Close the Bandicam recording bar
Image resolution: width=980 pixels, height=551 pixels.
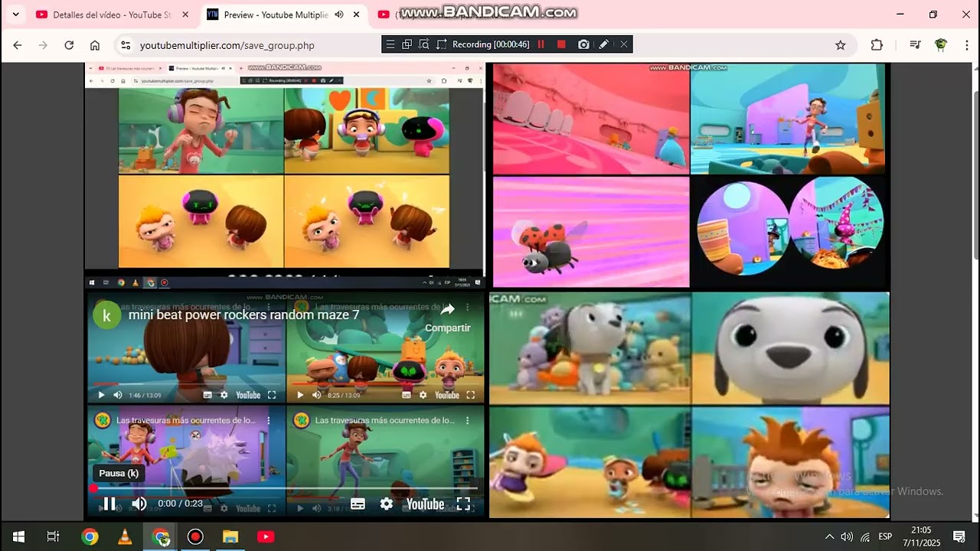point(624,44)
